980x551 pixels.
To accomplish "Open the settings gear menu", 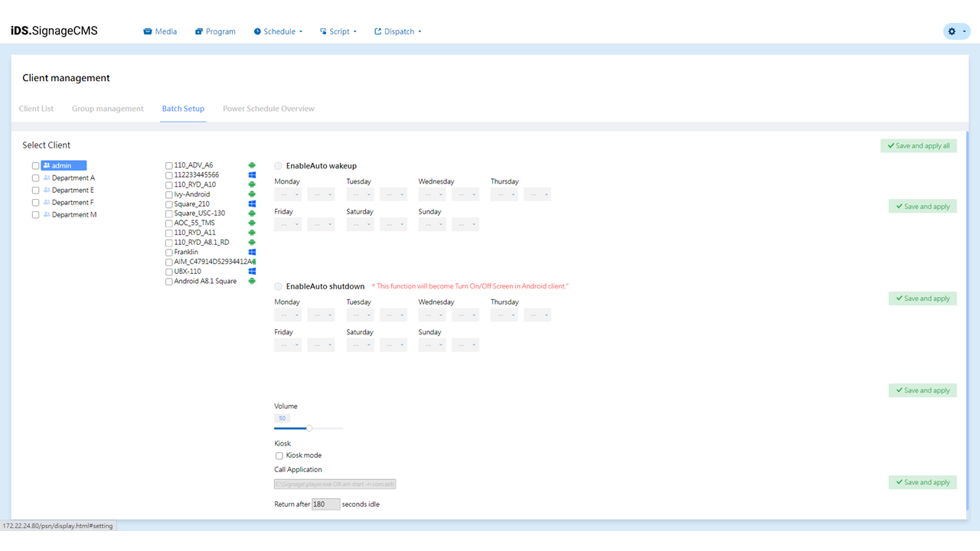I will pos(955,31).
